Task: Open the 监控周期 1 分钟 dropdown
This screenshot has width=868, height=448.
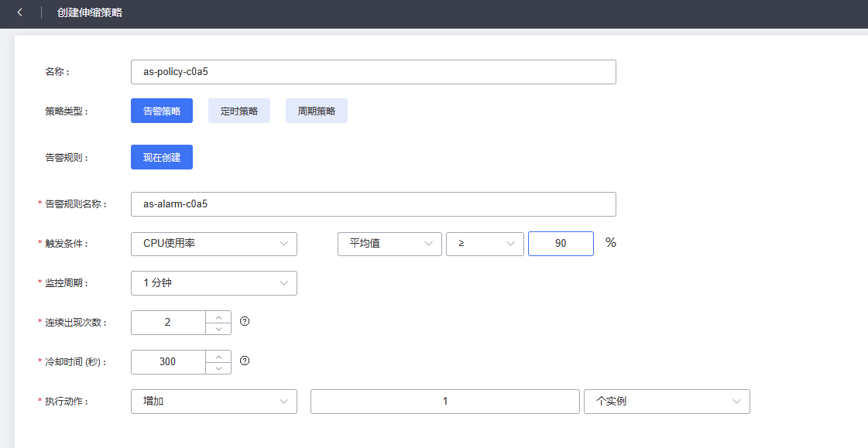Action: 214,283
